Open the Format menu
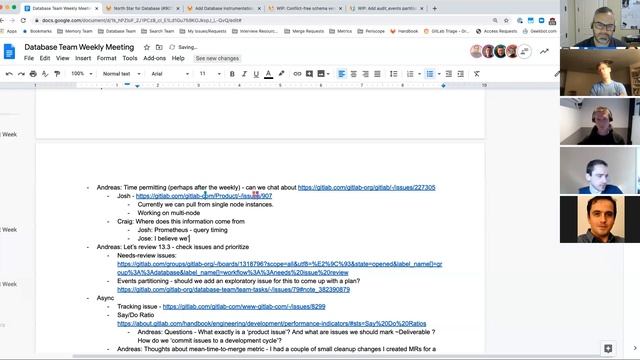 pyautogui.click(x=107, y=58)
